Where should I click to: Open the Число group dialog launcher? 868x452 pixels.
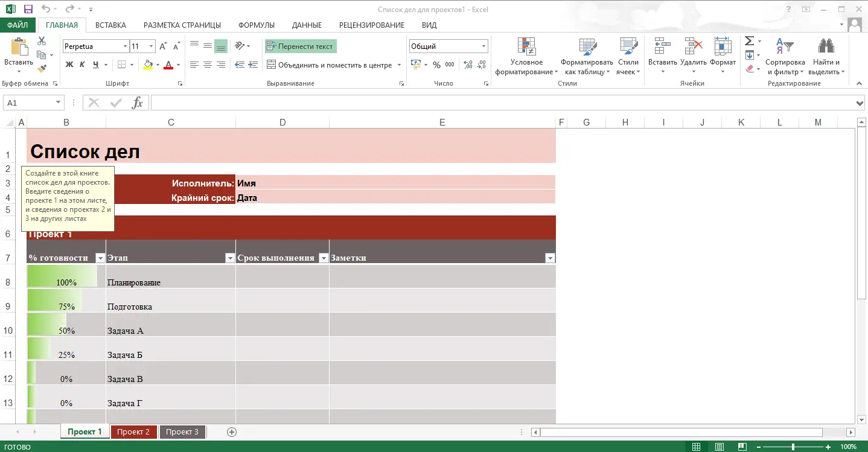click(486, 84)
